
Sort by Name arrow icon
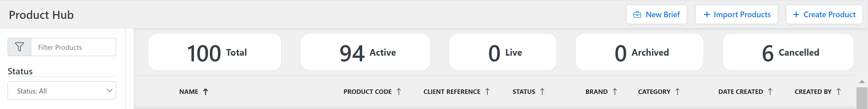(205, 92)
